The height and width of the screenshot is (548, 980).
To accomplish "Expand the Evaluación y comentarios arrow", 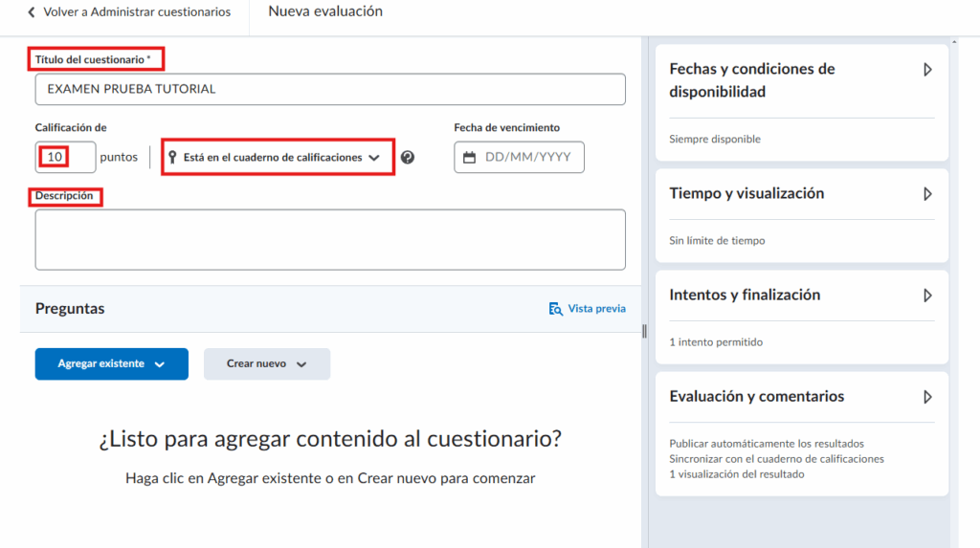I will [x=926, y=396].
